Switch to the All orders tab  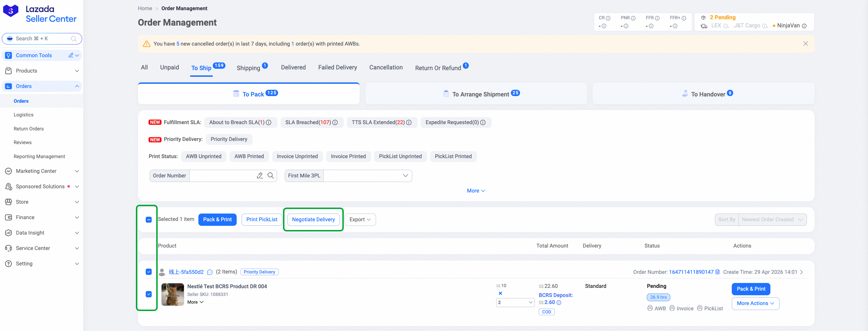coord(144,67)
